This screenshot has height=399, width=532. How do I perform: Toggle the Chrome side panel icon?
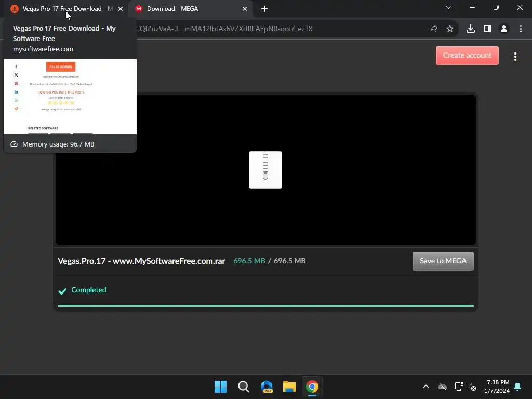[x=487, y=29]
